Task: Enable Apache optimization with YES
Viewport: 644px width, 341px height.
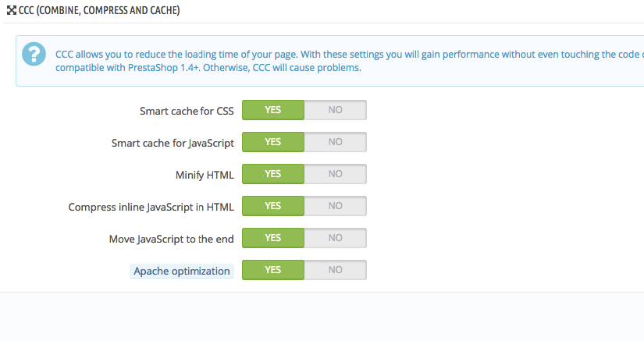Action: [x=273, y=270]
